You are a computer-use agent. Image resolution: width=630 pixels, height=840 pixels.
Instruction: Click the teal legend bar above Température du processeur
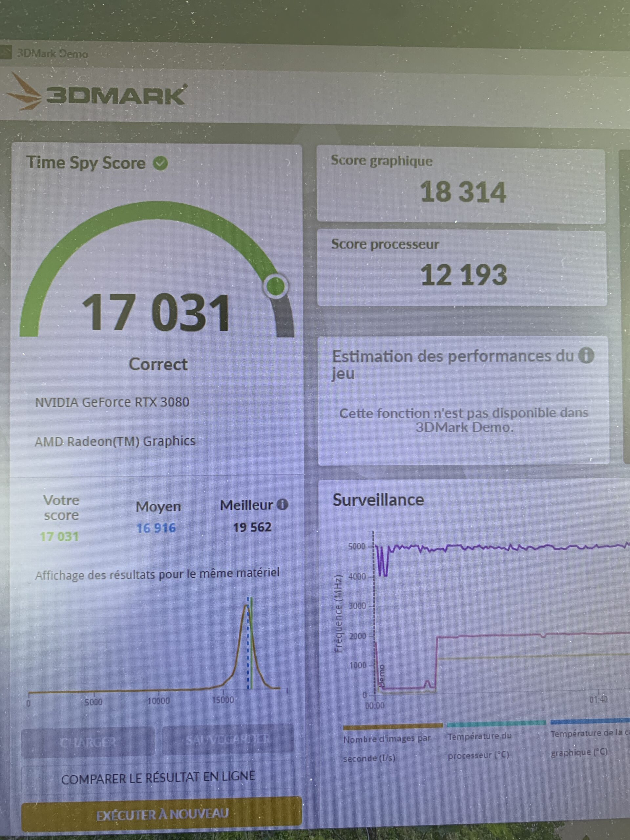[496, 723]
